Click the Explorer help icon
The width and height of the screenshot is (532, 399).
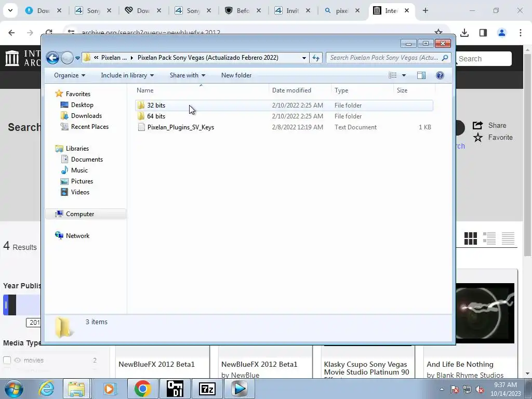[440, 75]
